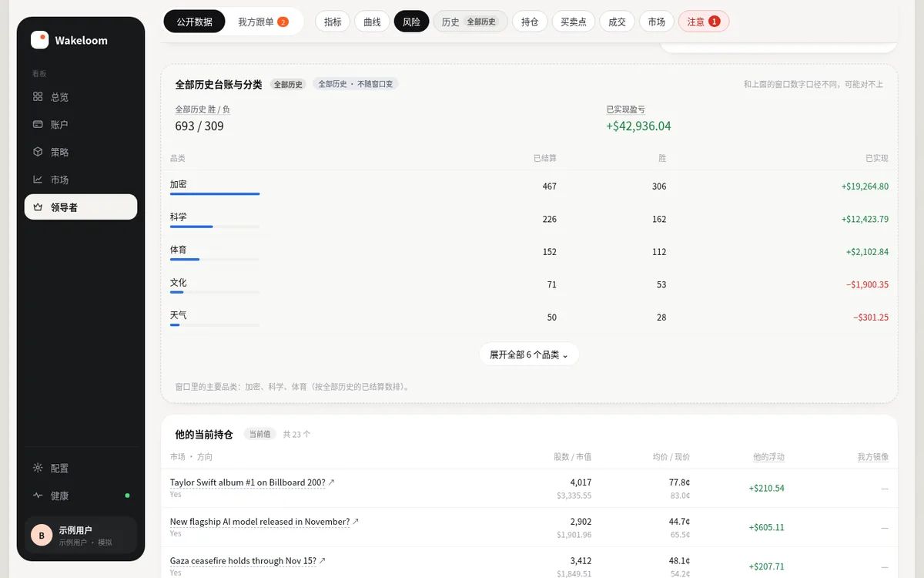Click the green status dot beside 健康
The height and width of the screenshot is (578, 924).
pos(127,496)
